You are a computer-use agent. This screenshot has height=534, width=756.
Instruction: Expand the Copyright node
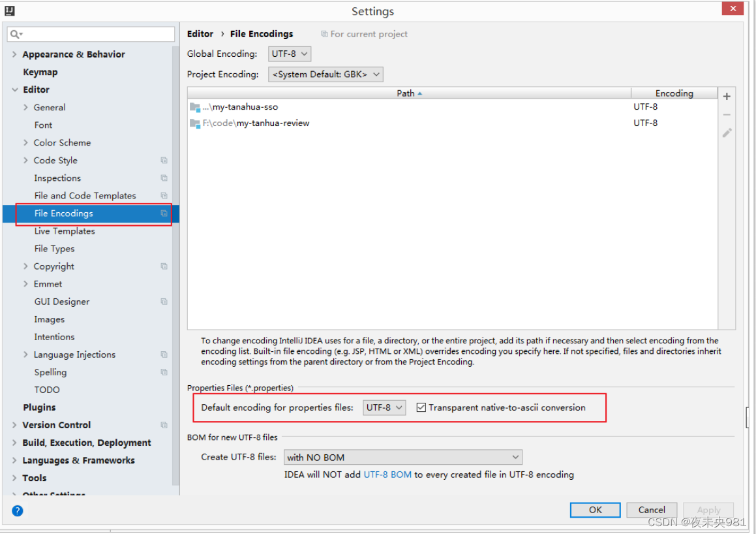[25, 266]
